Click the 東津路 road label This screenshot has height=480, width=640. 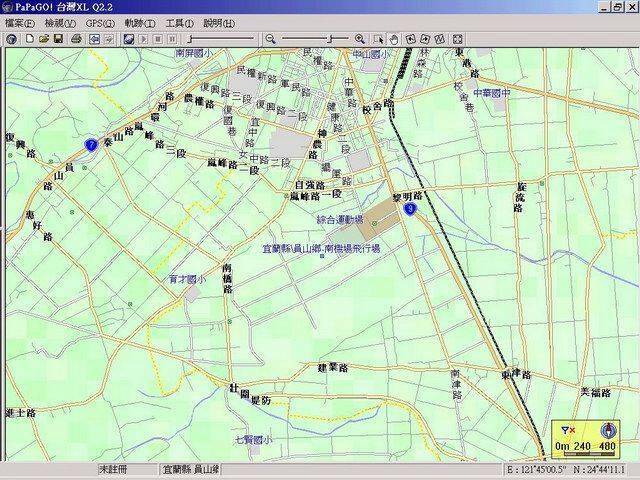(516, 374)
